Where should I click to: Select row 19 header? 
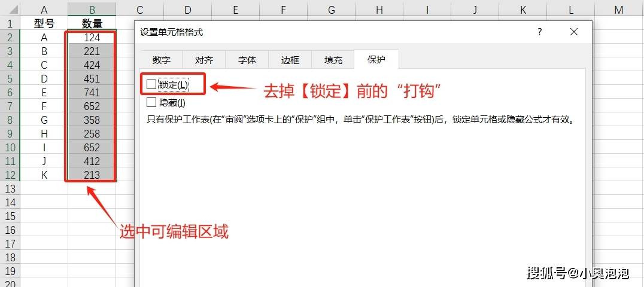click(x=10, y=271)
